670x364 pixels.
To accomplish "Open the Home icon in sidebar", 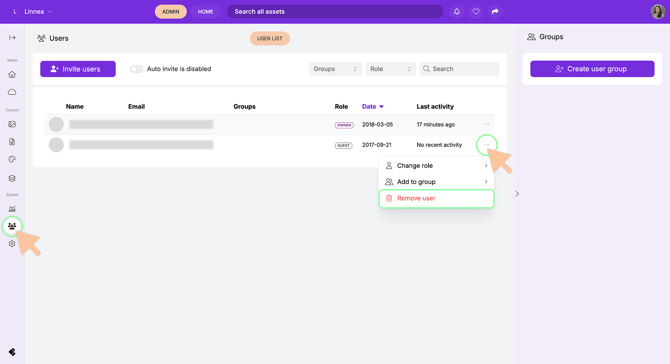I will click(12, 74).
